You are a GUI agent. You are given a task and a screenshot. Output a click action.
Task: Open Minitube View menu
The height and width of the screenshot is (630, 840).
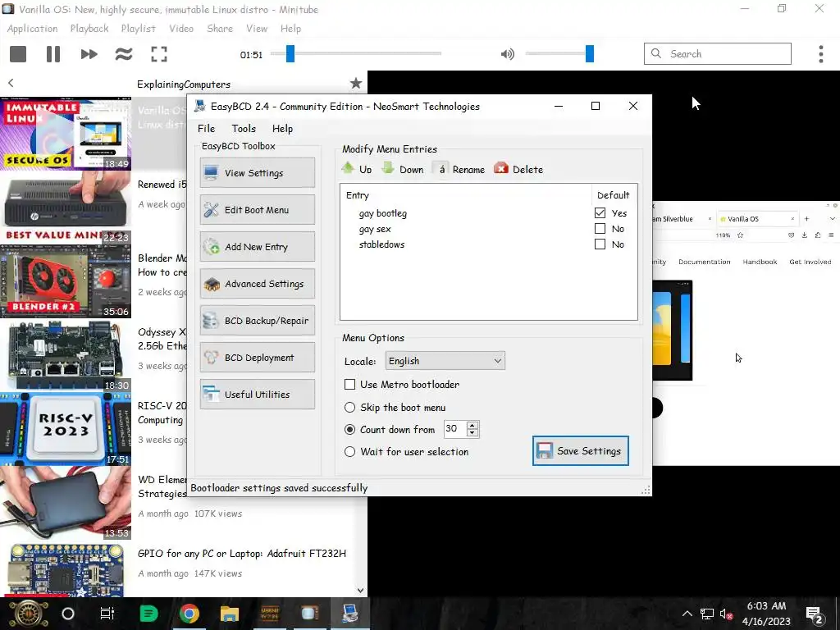tap(257, 29)
